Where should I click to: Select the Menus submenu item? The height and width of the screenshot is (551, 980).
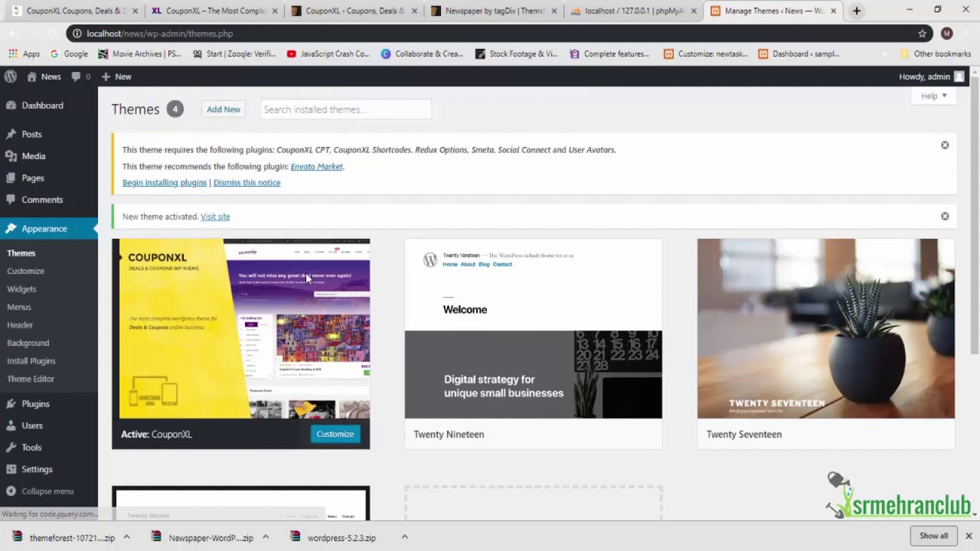click(x=19, y=307)
